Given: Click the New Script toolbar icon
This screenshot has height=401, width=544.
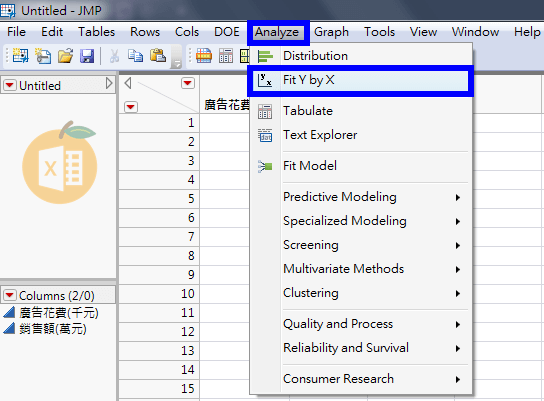Looking at the screenshot, I should 43,56.
